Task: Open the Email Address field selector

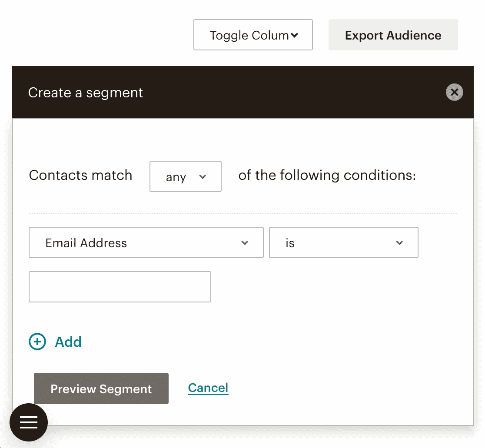Action: [146, 242]
